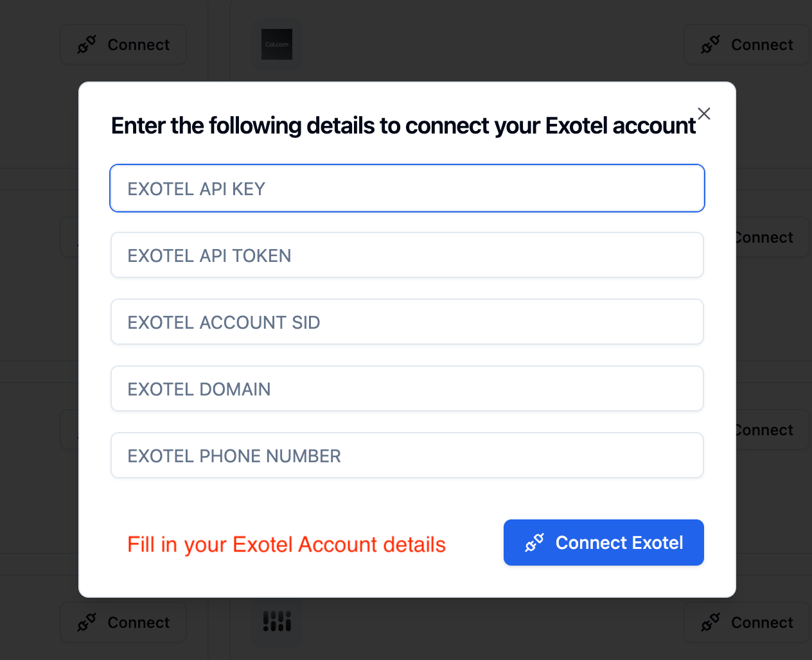This screenshot has width=812, height=660.
Task: Select the EXOTEL DOMAIN field
Action: tap(407, 388)
